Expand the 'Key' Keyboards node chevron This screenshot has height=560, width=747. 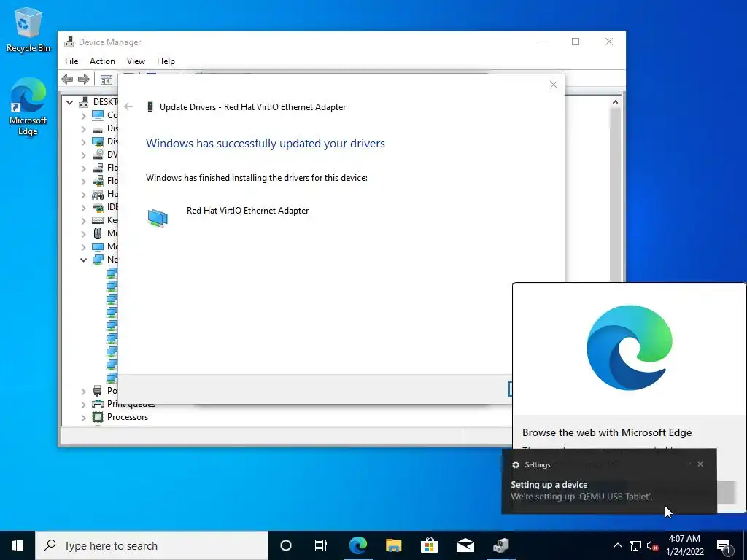tap(83, 220)
